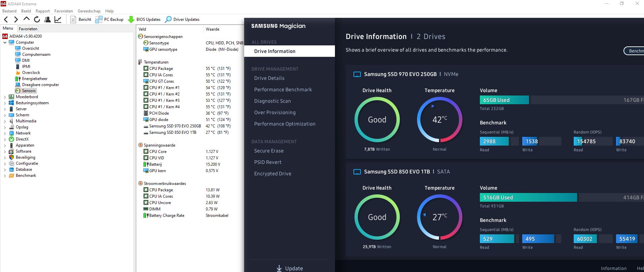The width and height of the screenshot is (644, 272).
Task: Click the Forward navigation arrow
Action: click(16, 20)
